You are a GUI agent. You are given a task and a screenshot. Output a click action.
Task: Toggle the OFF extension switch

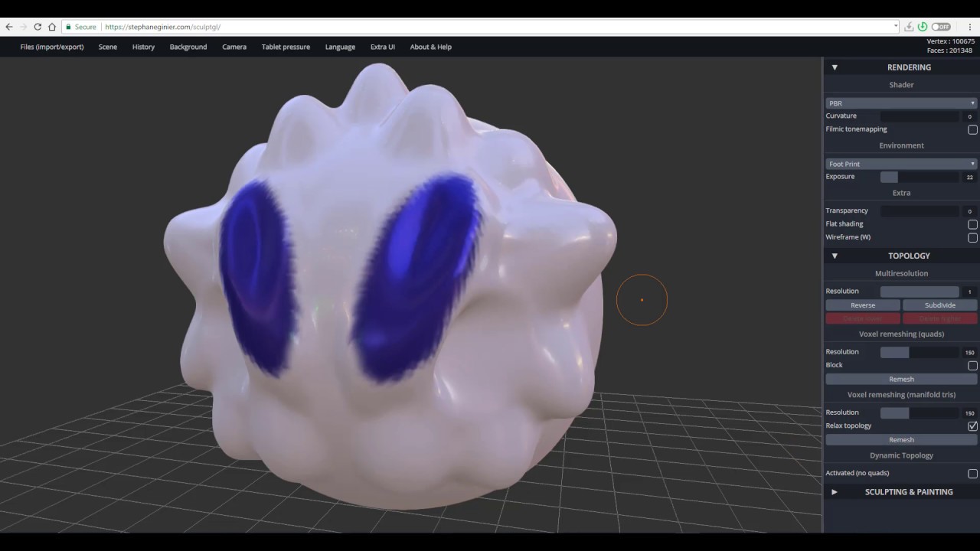pyautogui.click(x=941, y=27)
